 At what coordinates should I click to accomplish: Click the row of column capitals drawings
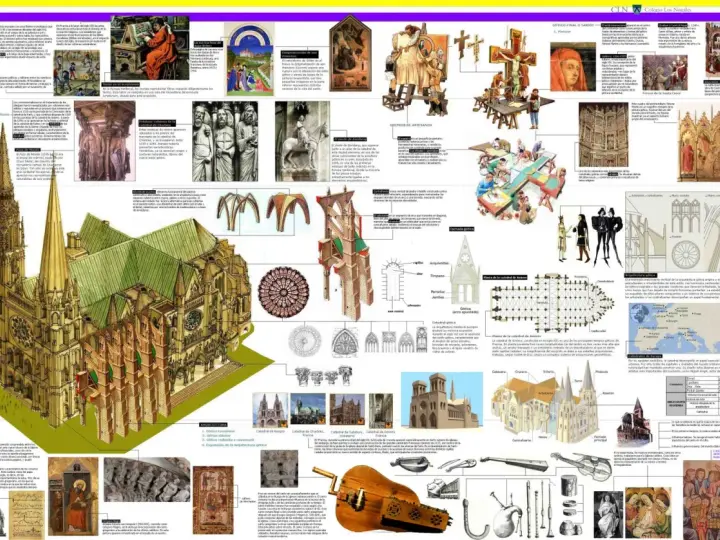[323, 376]
